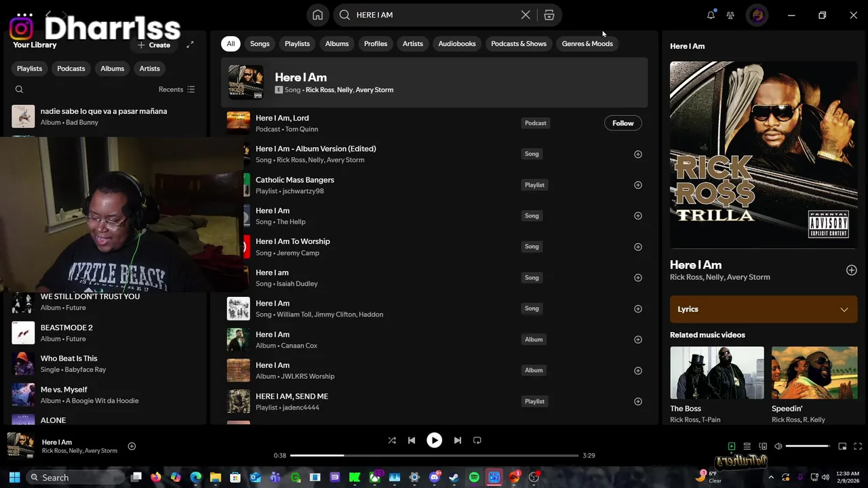Open the Windows Start menu

coord(14,478)
